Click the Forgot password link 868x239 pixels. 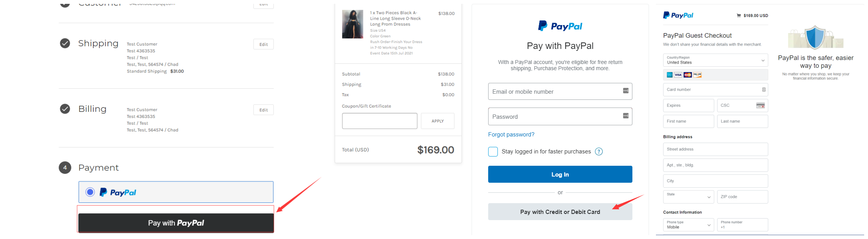click(511, 135)
